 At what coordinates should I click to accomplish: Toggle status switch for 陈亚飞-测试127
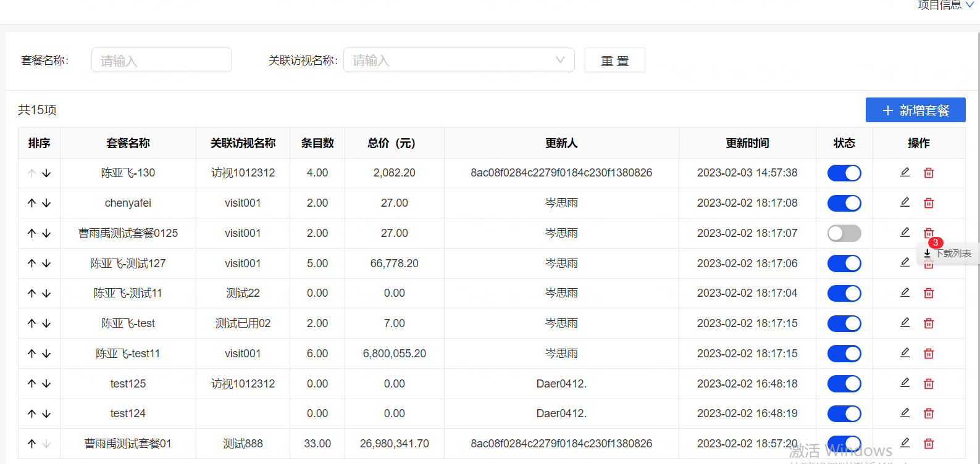click(844, 263)
